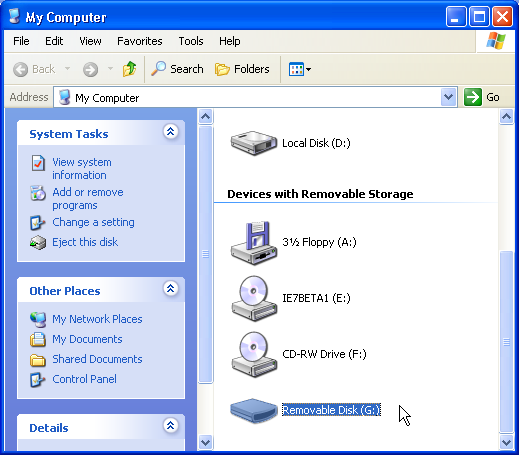Open the Tools menu

(191, 41)
